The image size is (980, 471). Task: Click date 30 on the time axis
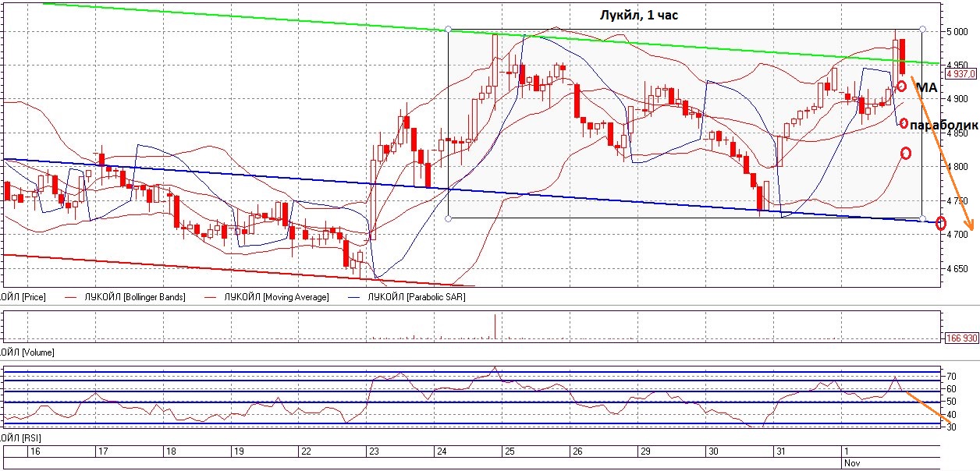pyautogui.click(x=712, y=452)
